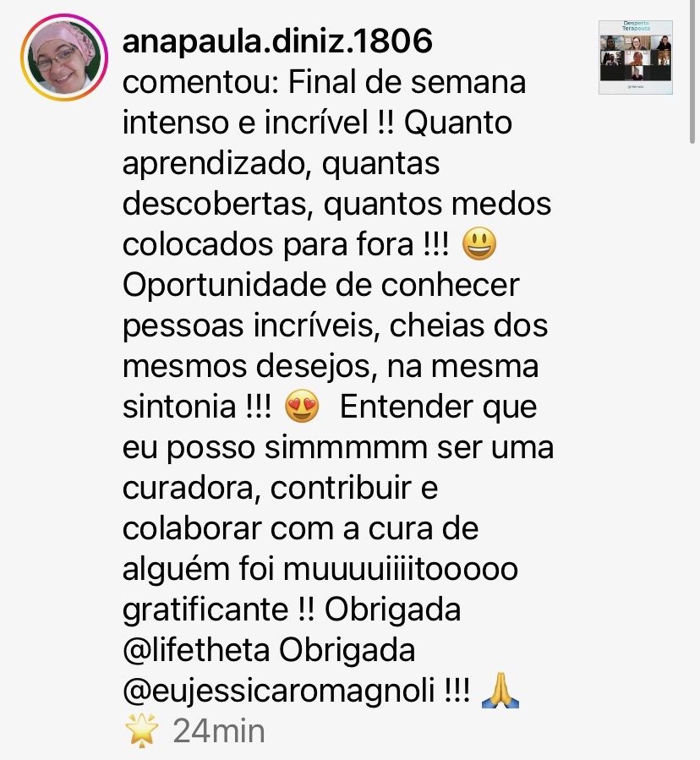Image resolution: width=700 pixels, height=760 pixels.
Task: Tap the praying hands emoji
Action: [500, 691]
